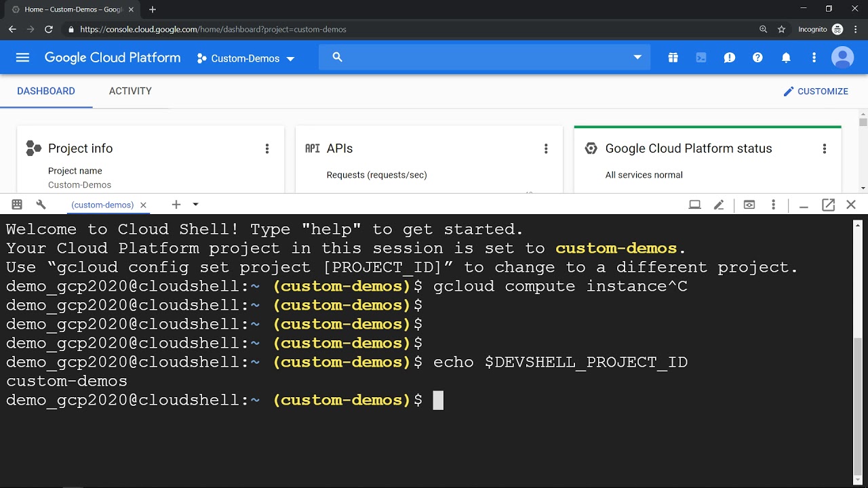Click the search magnifier icon

tap(337, 58)
